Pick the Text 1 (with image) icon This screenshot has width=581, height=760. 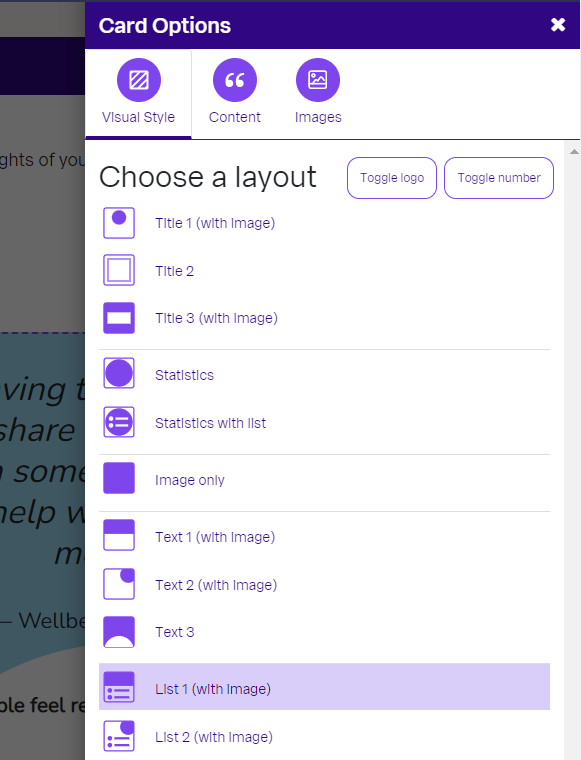point(119,536)
